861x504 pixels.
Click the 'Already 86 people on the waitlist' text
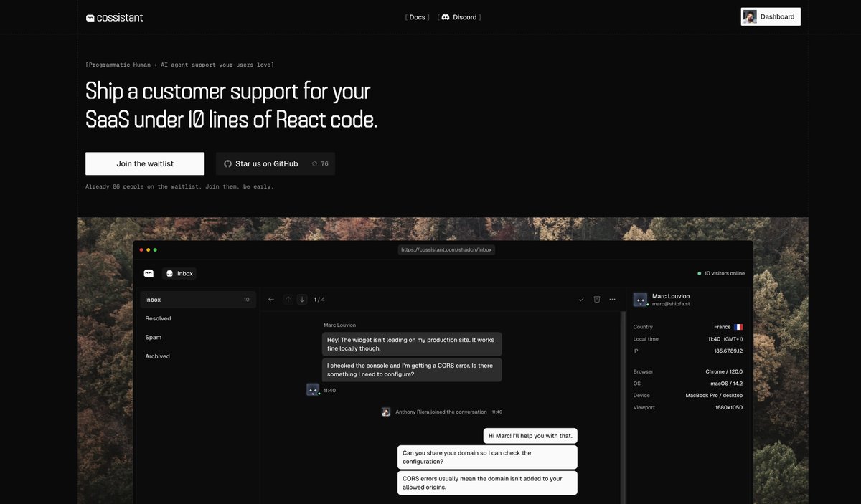point(179,186)
